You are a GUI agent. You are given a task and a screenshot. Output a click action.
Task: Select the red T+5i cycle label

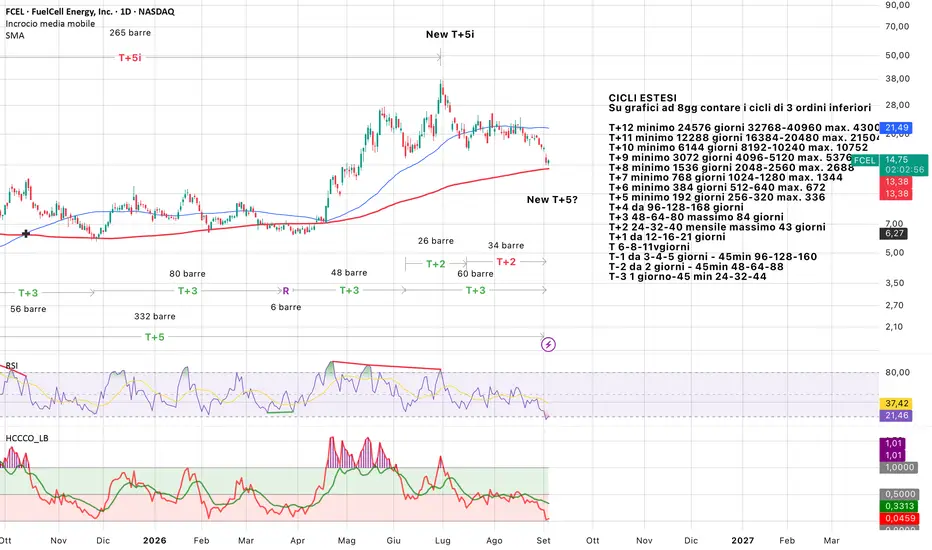(130, 58)
